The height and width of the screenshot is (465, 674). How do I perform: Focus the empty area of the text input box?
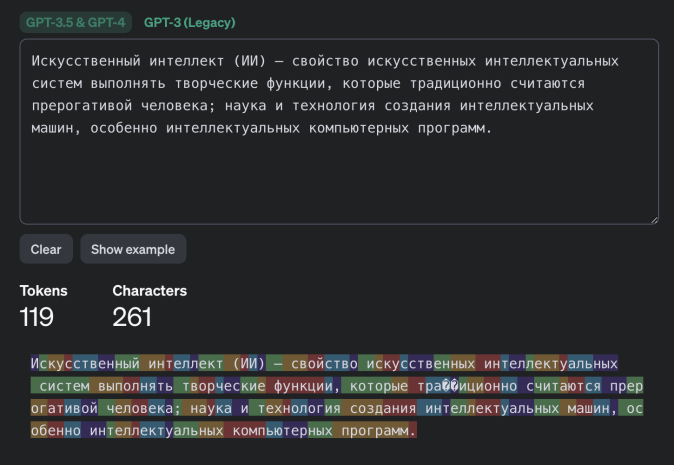coord(338,180)
